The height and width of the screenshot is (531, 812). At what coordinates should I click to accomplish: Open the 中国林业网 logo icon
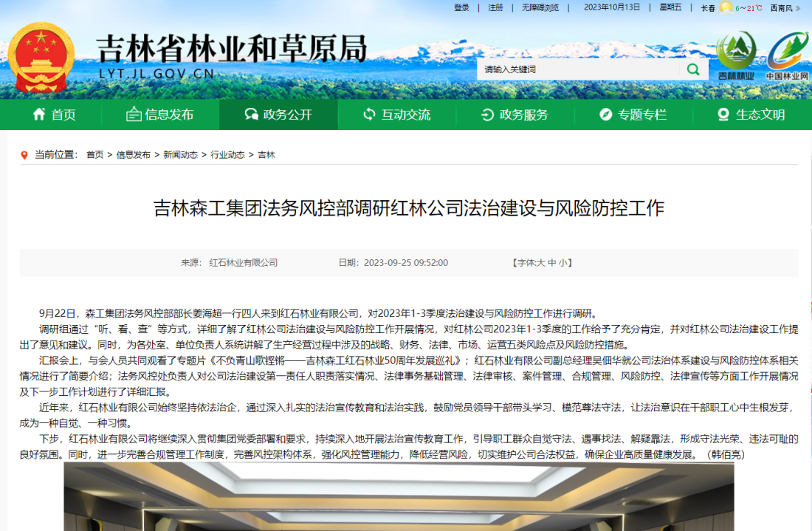click(x=787, y=55)
